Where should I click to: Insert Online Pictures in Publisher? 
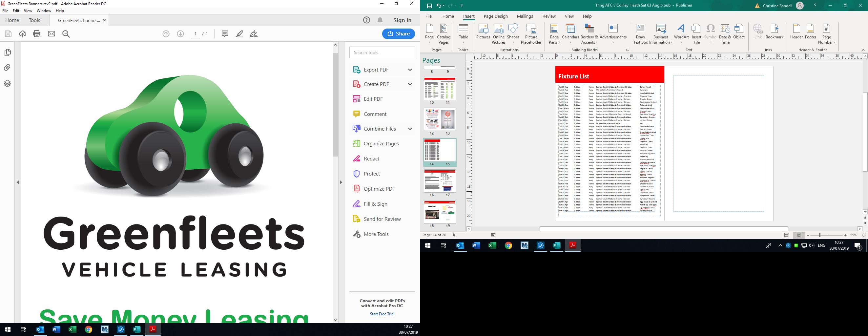[499, 34]
